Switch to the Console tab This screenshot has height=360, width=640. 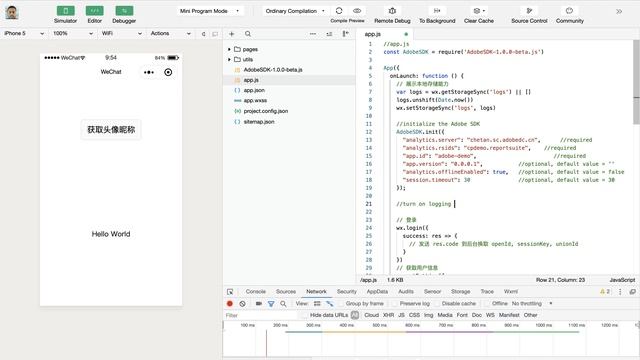click(256, 291)
